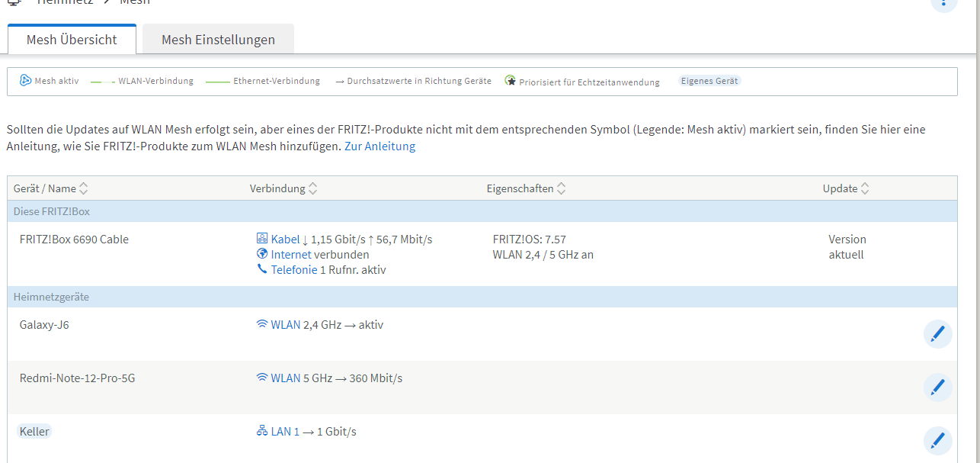Select the Keller device name
Image resolution: width=980 pixels, height=463 pixels.
(34, 432)
